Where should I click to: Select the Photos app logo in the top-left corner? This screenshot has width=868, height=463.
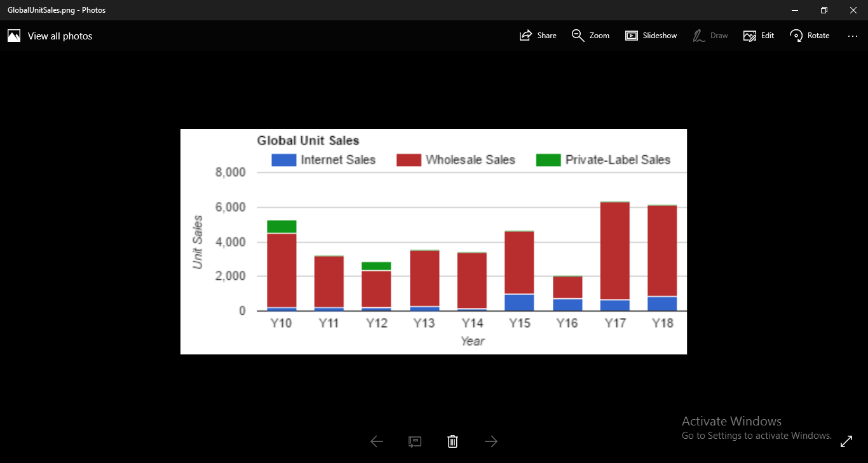tap(13, 35)
